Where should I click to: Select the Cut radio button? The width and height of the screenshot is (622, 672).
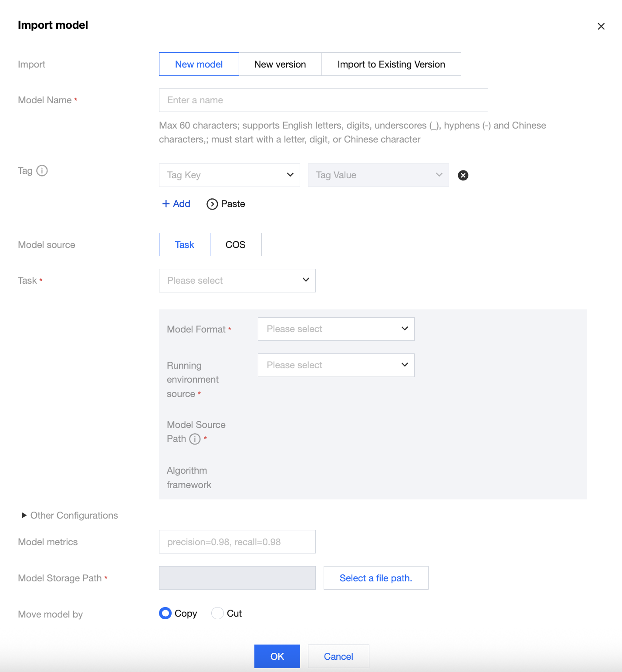[x=217, y=613]
